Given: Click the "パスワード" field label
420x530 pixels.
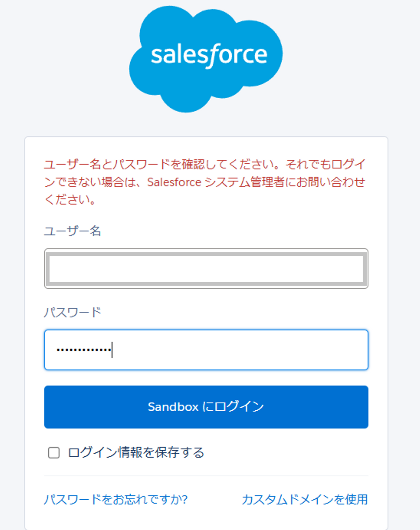Looking at the screenshot, I should coord(72,312).
